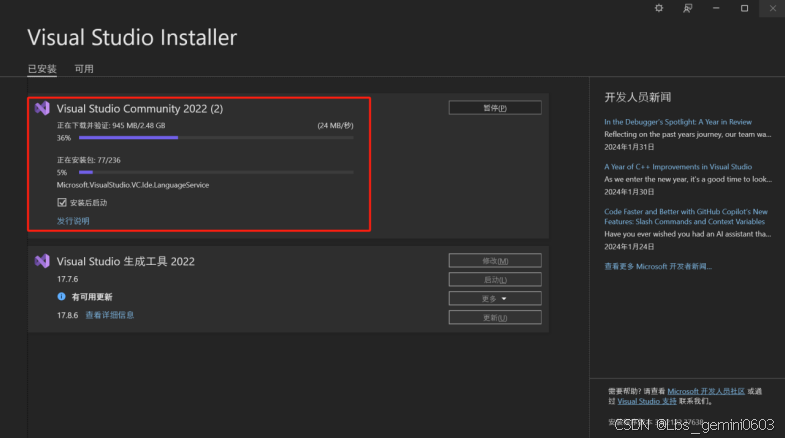Maximize the installer window
Viewport: 786px width, 439px height.
tap(744, 8)
